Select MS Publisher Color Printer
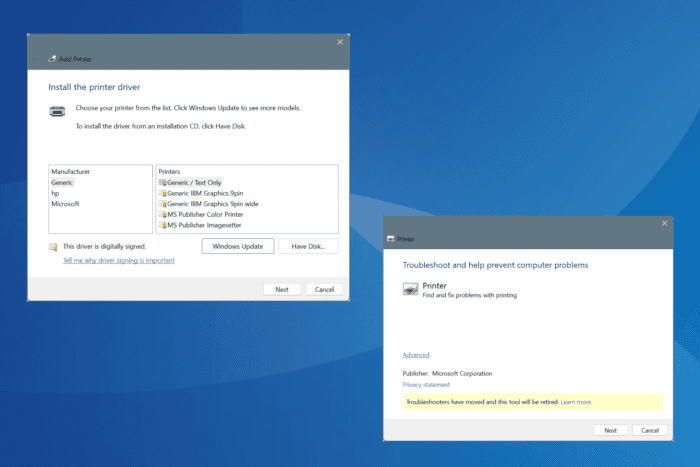Viewport: 700px width, 467px height. pyautogui.click(x=205, y=215)
